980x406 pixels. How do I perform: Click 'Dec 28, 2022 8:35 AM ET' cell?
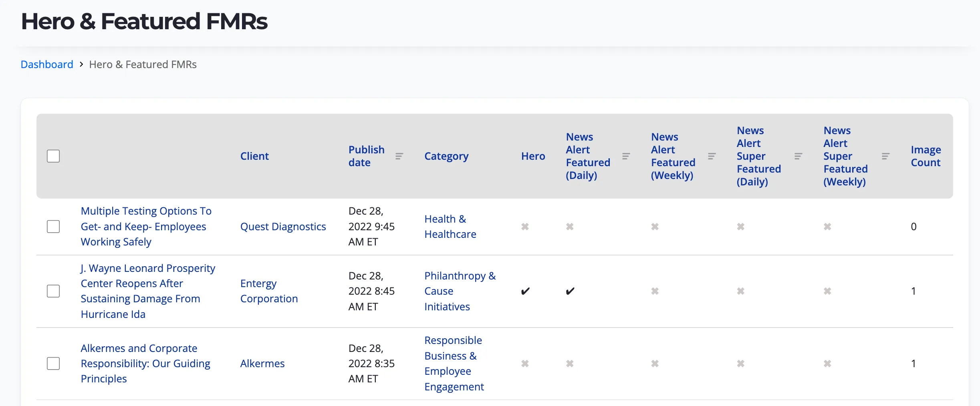371,364
